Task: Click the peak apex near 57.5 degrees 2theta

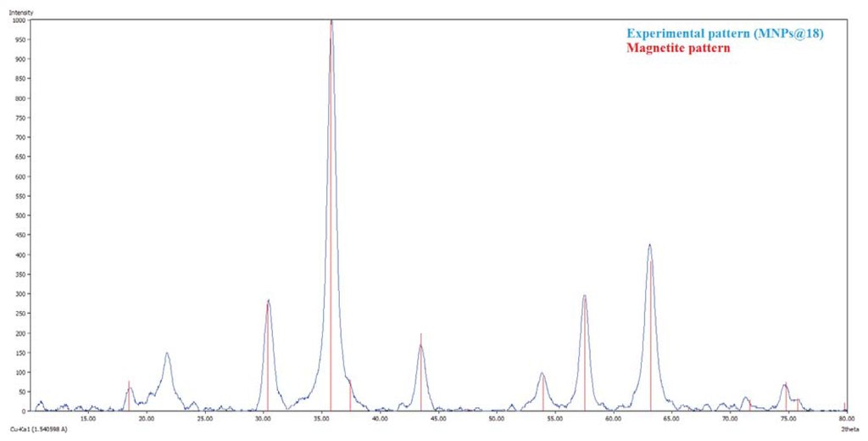Action: click(x=584, y=295)
